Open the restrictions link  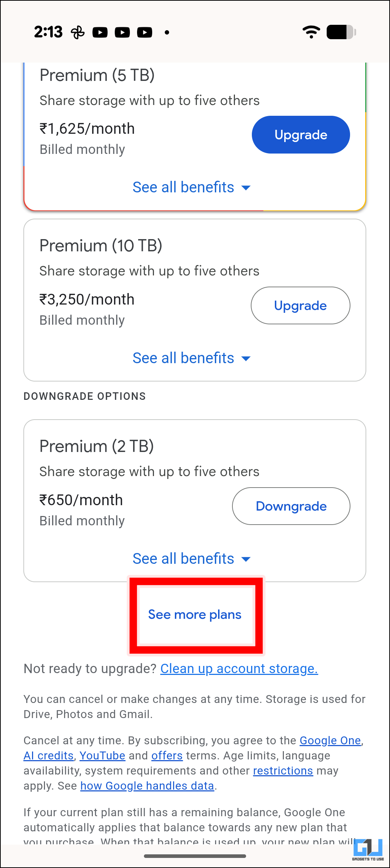(283, 771)
